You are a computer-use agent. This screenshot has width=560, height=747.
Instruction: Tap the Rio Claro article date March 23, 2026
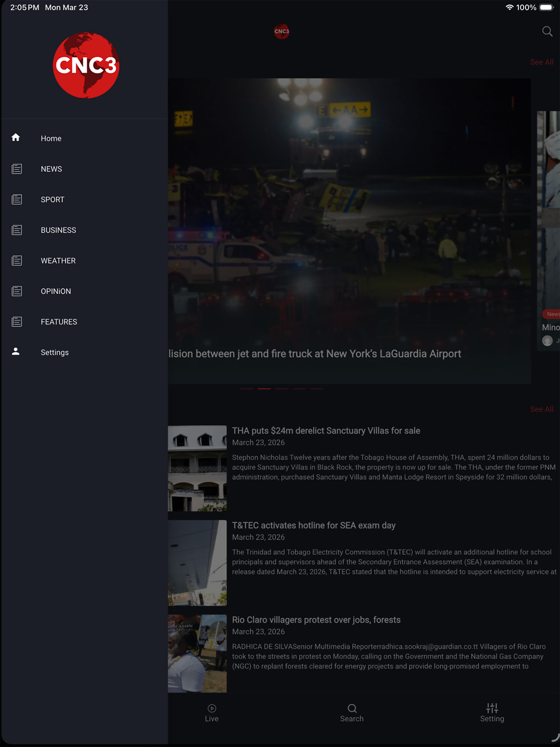coord(258,632)
